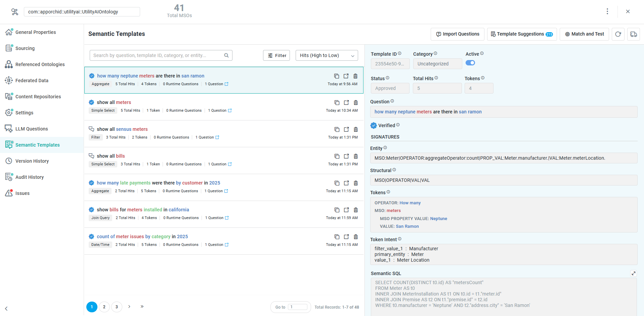Viewport: 644px width, 316px height.
Task: Copy the 'count of meter issues' template
Action: point(337,237)
